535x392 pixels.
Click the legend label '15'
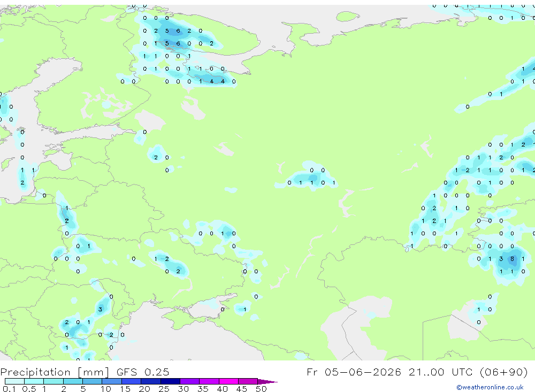125,389
